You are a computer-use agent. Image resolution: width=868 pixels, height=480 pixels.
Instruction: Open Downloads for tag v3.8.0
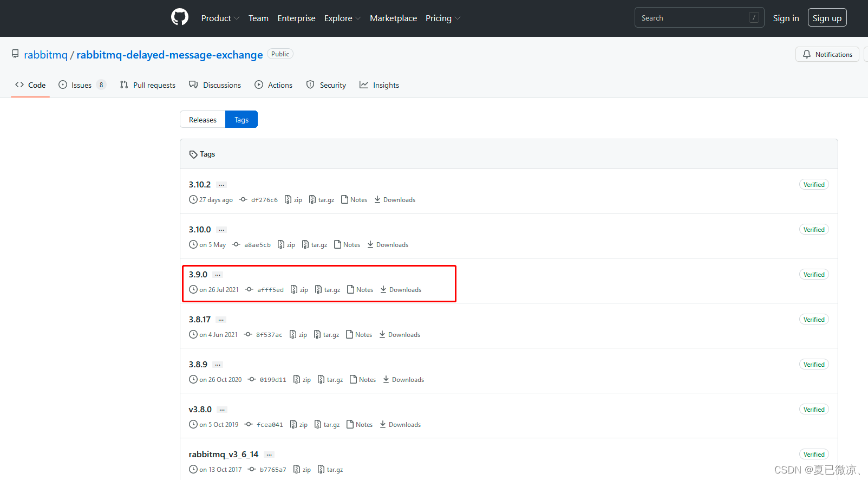coord(400,425)
